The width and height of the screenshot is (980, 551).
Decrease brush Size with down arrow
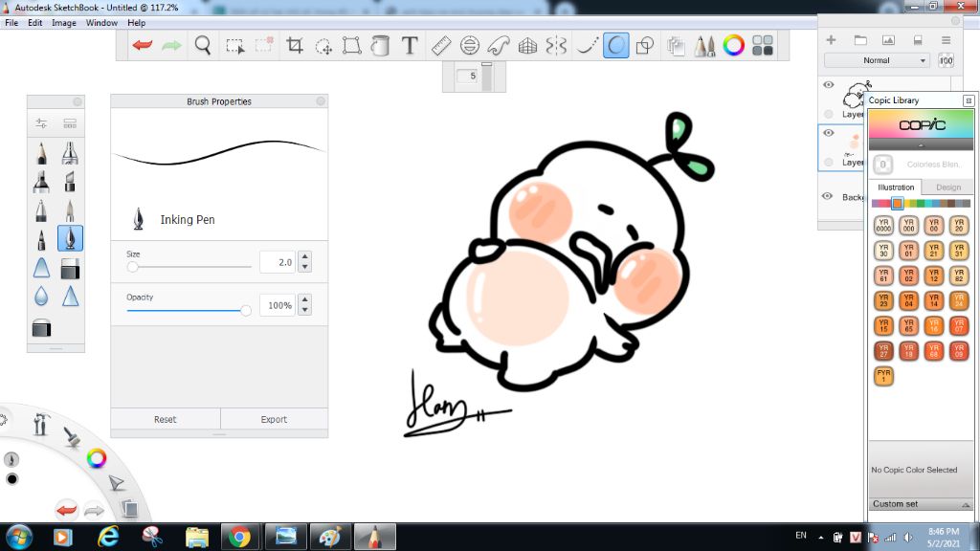point(304,267)
